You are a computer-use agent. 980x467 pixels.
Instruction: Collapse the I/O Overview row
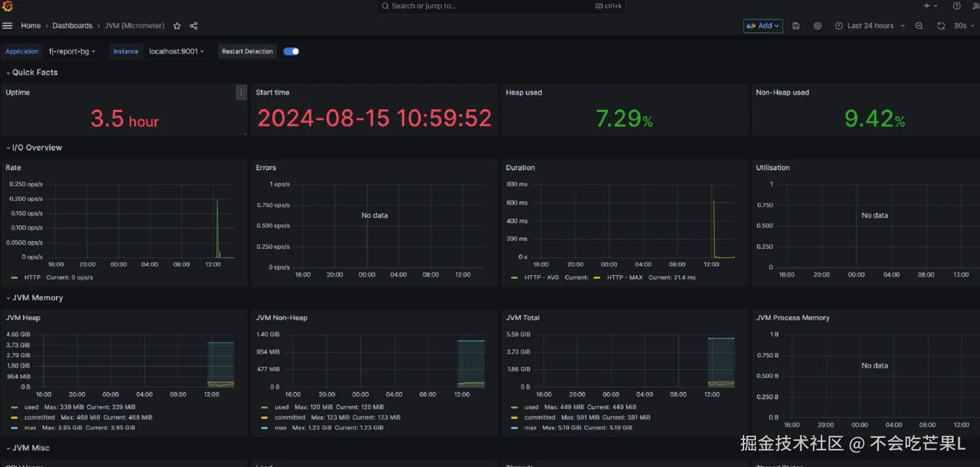(34, 147)
